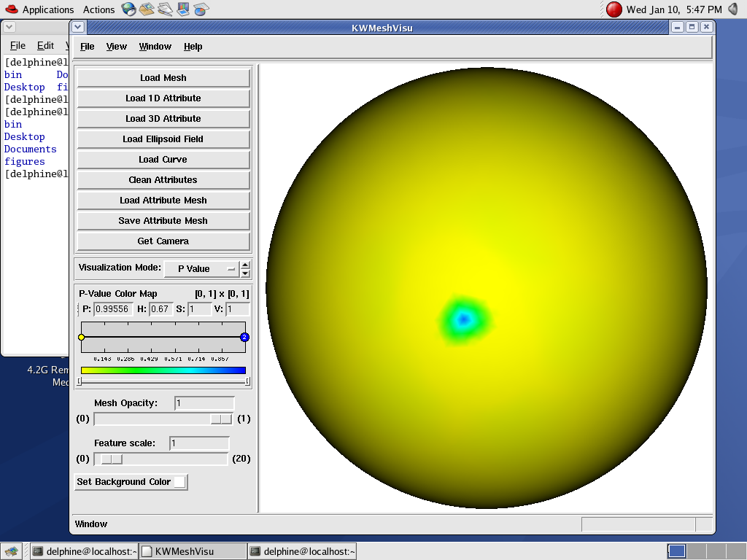Open the File menu in KWMeshVisu

coord(87,47)
